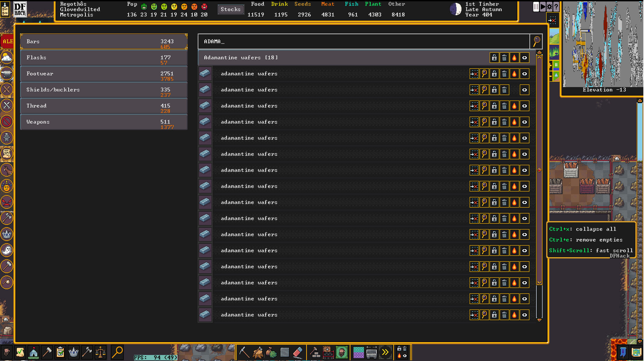Viewport: 644px width, 361px height.
Task: Open the zone tool with dwarf portrait
Action: pos(341,352)
